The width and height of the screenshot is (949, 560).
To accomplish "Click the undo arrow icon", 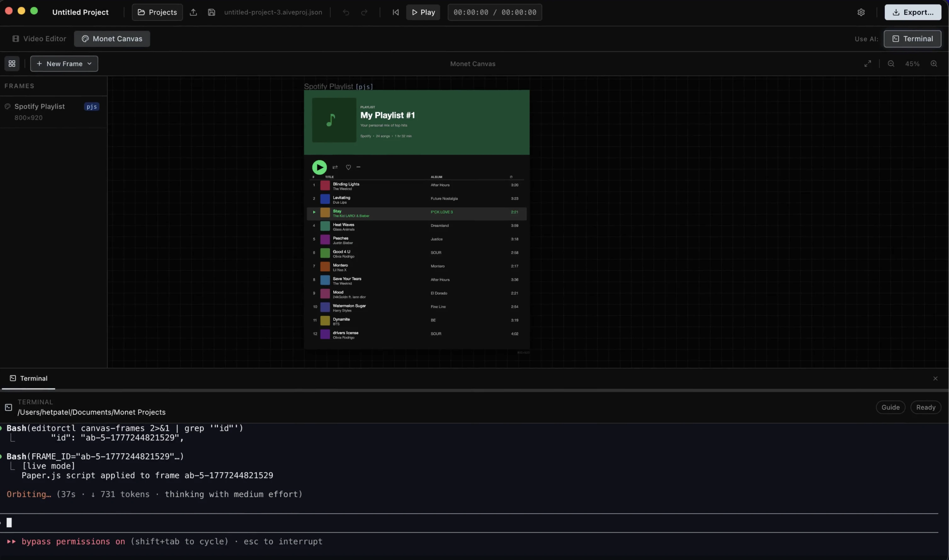I will pyautogui.click(x=345, y=13).
